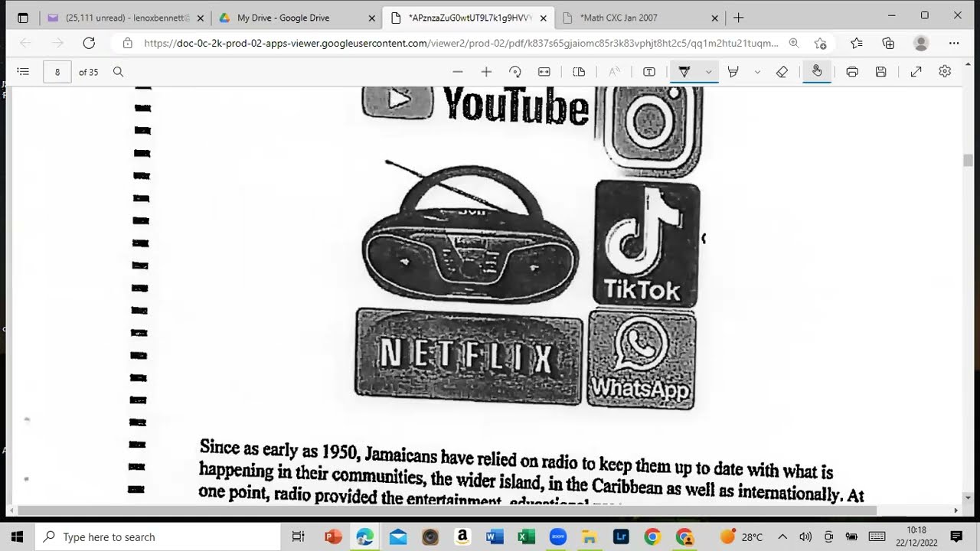Add this page to favorites
This screenshot has width=980, height=551.
(x=821, y=44)
